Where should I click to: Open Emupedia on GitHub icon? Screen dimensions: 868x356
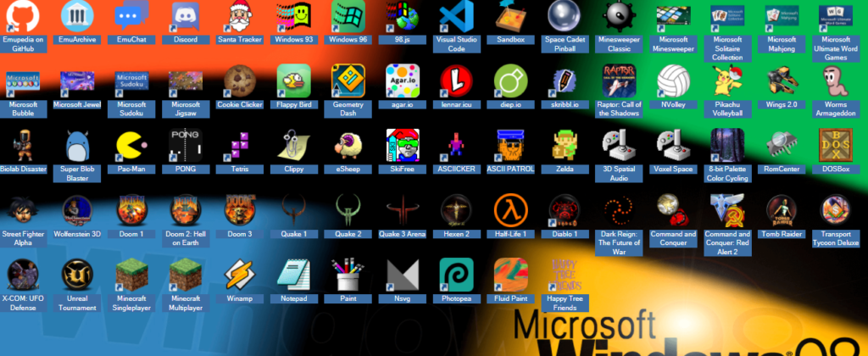tap(22, 17)
